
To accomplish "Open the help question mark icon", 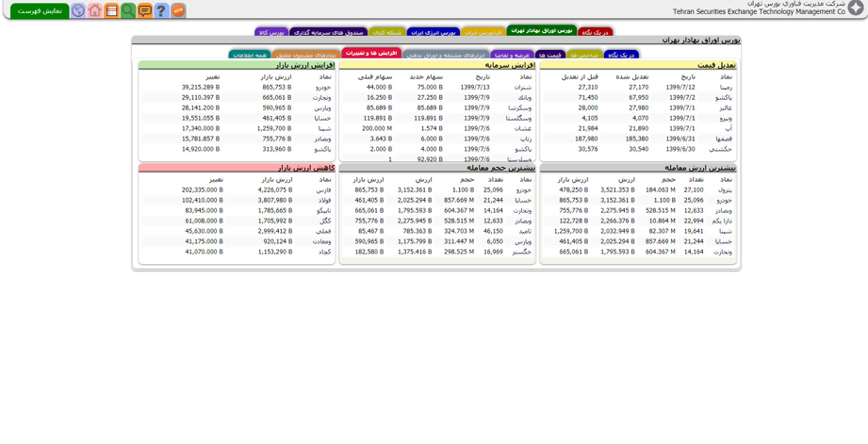I will (161, 10).
